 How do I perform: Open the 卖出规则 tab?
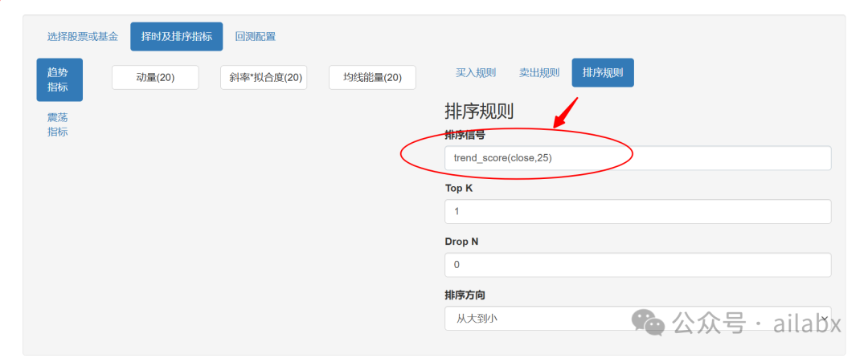coord(539,73)
